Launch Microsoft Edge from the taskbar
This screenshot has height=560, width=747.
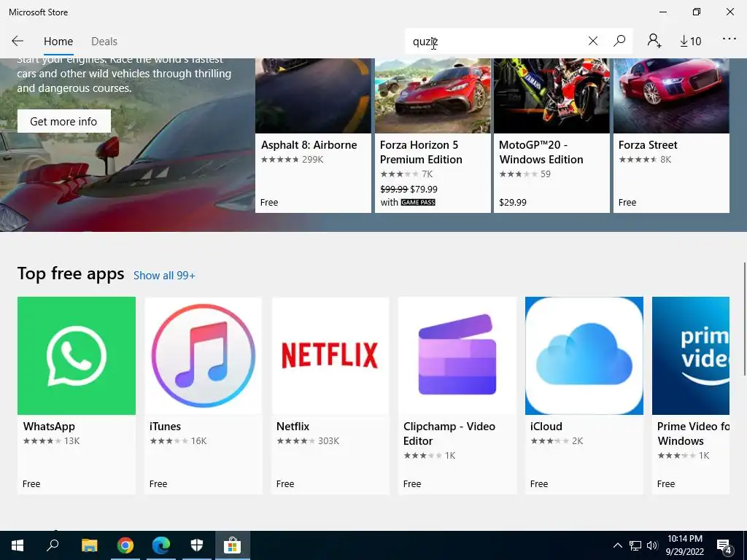click(x=161, y=545)
